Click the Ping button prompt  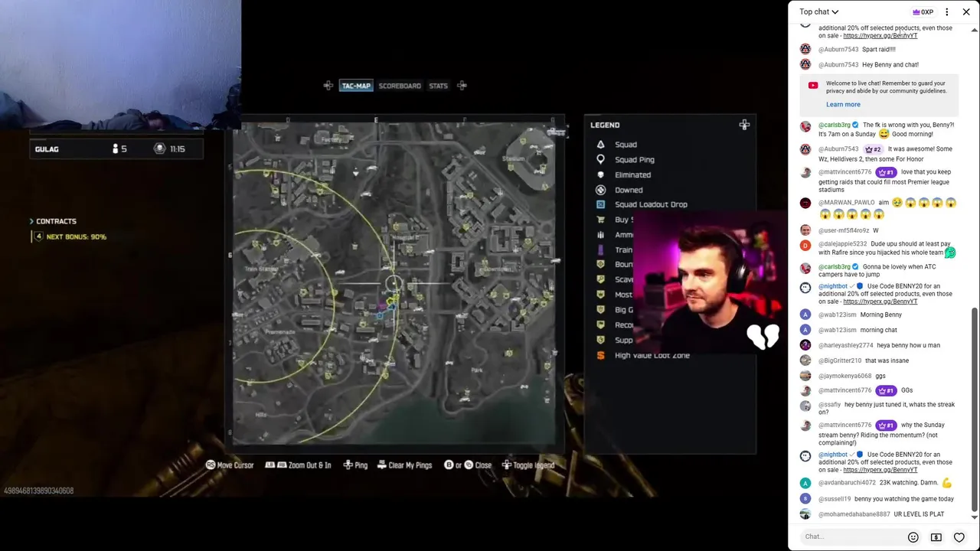click(x=355, y=465)
